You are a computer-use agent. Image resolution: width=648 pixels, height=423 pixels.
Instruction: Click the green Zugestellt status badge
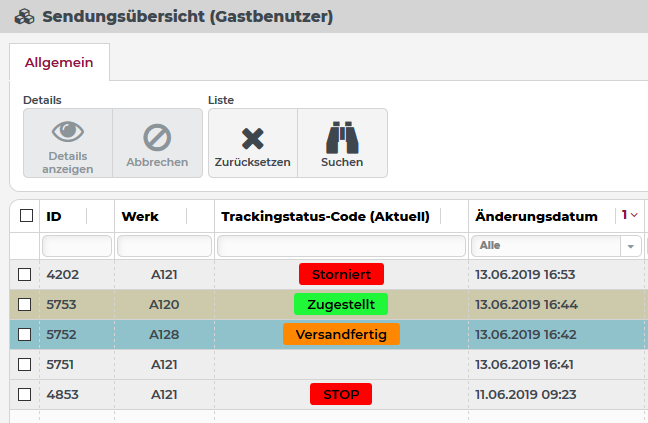tap(341, 304)
